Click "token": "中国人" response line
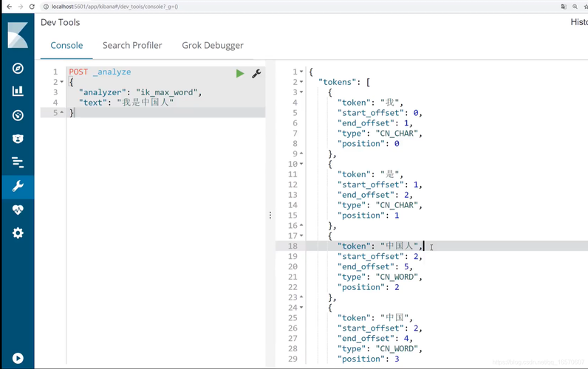The image size is (588, 369). [x=380, y=246]
